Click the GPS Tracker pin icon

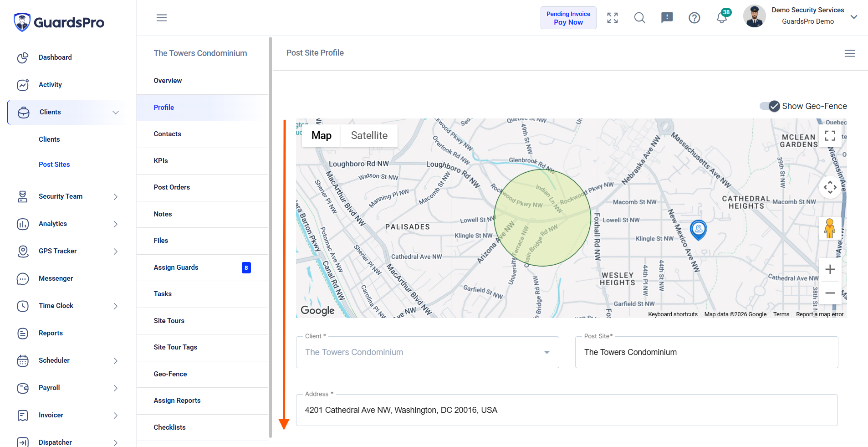[x=23, y=252]
